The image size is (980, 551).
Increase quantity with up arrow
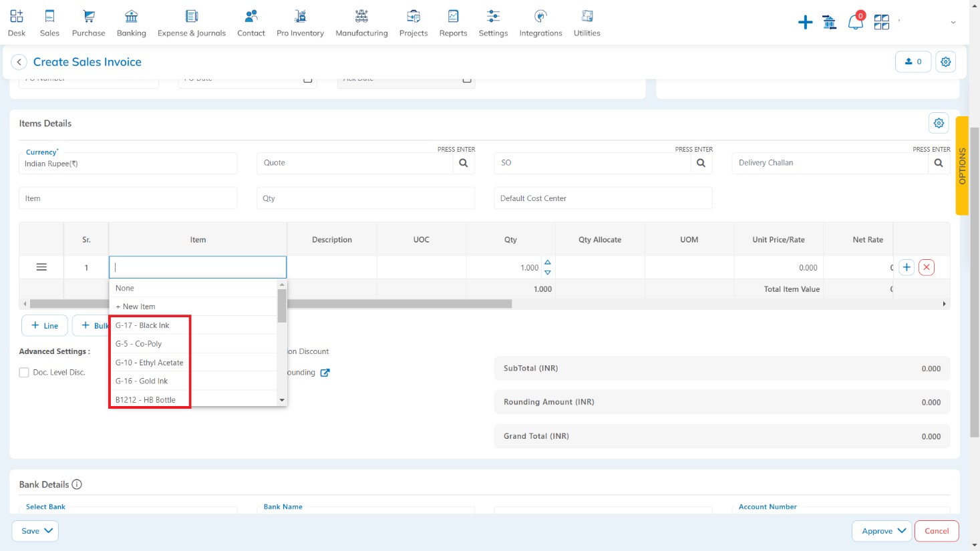tap(548, 262)
